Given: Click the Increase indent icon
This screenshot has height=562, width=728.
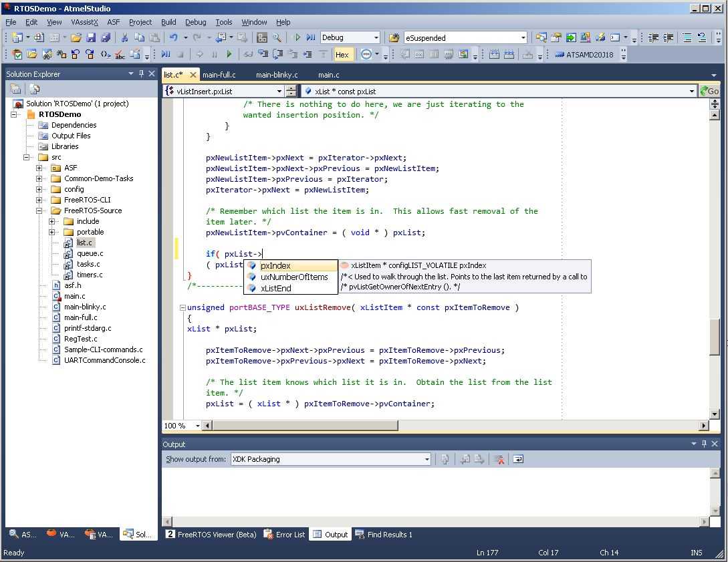Looking at the screenshot, I should pyautogui.click(x=668, y=37).
